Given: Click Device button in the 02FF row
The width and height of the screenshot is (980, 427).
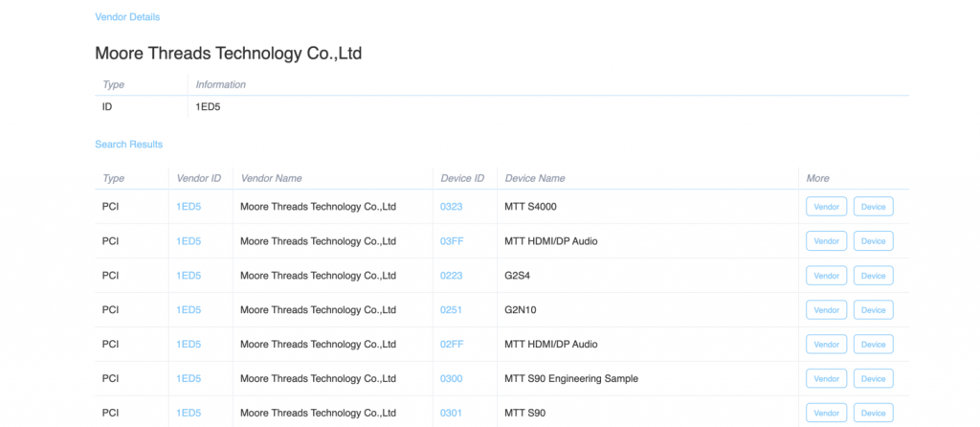Looking at the screenshot, I should 873,344.
